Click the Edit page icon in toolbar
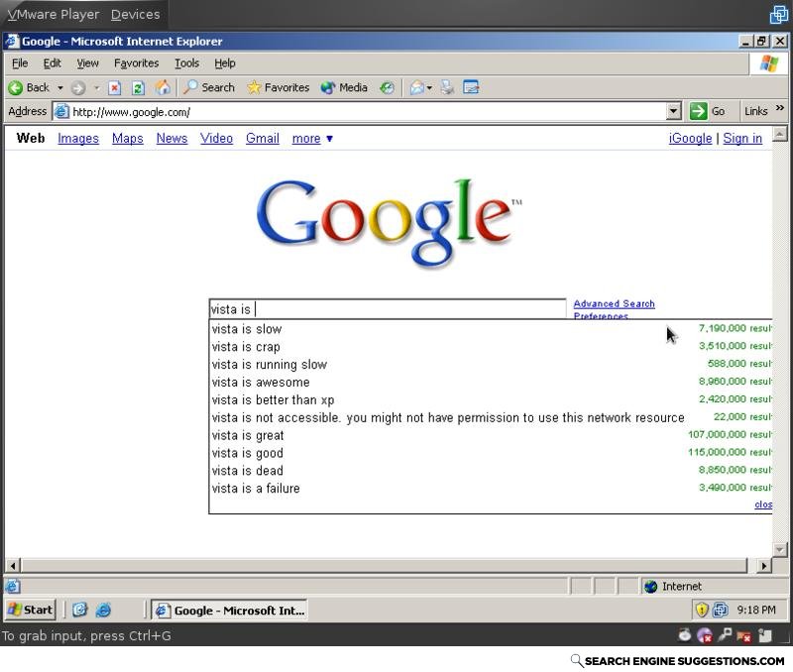793x672 pixels. [471, 88]
